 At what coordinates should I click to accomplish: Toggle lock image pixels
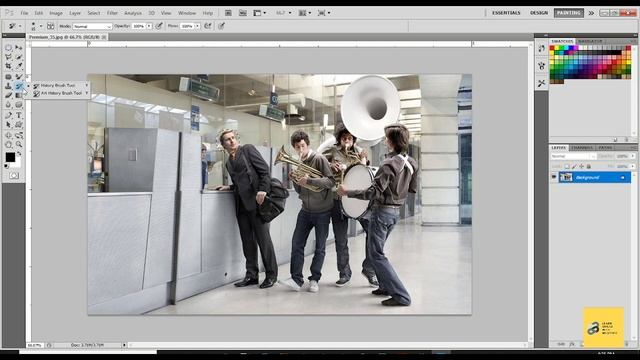[574, 167]
